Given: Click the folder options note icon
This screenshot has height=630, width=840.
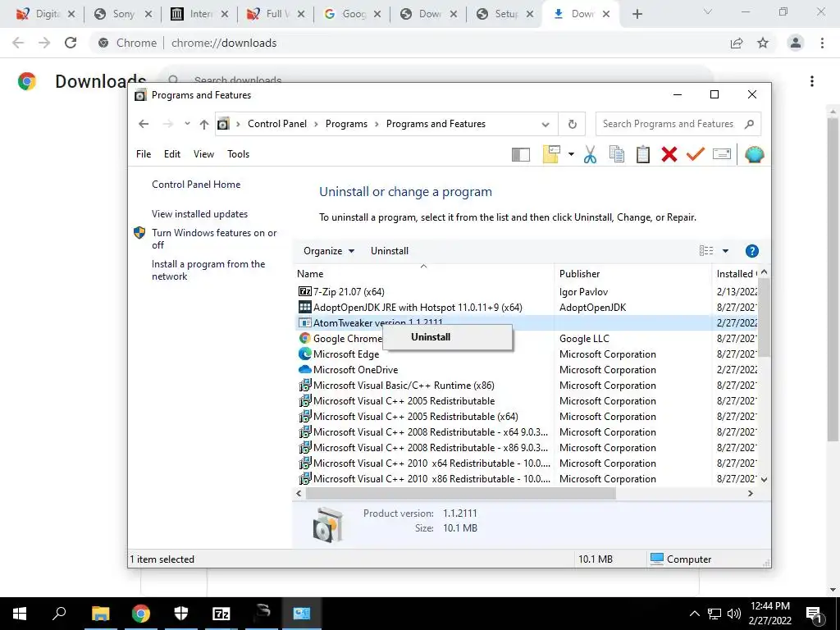Looking at the screenshot, I should (x=551, y=154).
